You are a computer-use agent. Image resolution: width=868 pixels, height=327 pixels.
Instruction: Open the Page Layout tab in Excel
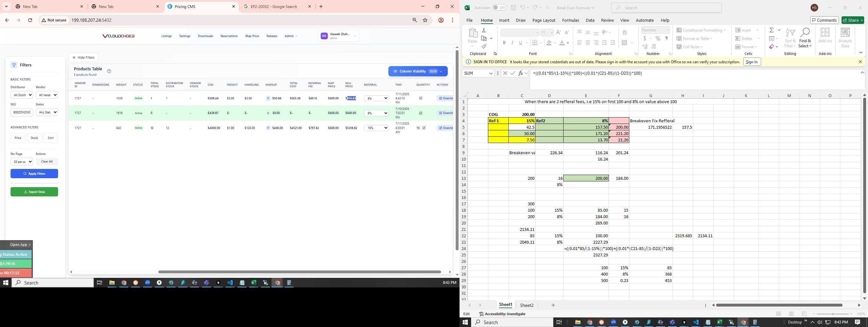pyautogui.click(x=543, y=20)
